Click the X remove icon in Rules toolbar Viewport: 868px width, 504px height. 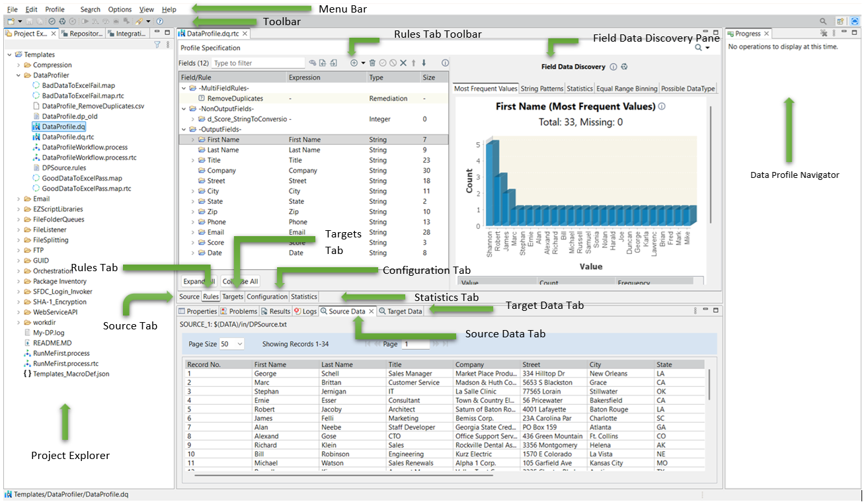403,63
